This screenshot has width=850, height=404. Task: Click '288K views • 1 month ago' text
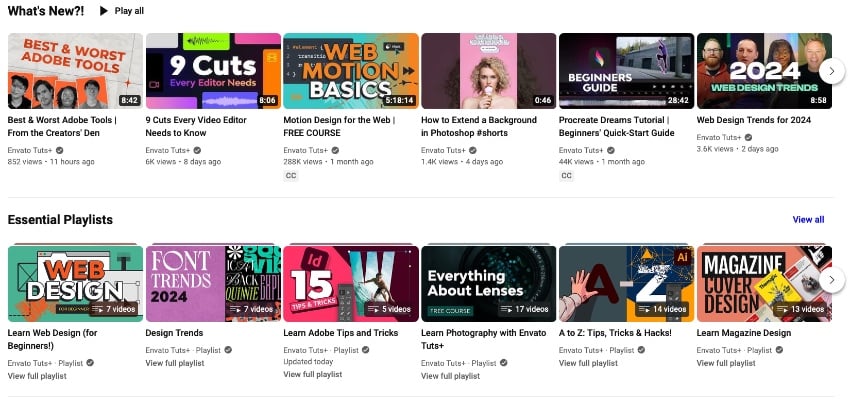pos(329,162)
